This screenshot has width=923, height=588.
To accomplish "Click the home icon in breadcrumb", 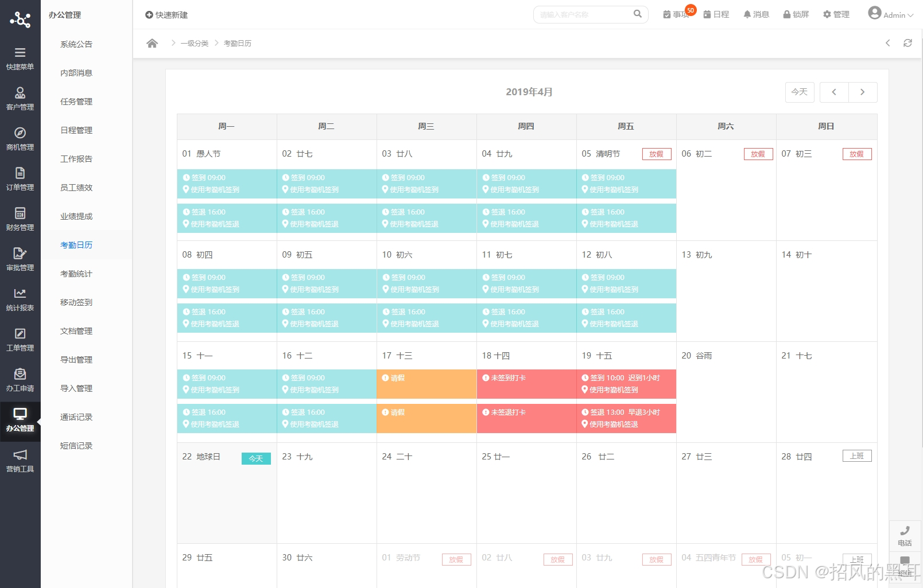I will tap(152, 43).
